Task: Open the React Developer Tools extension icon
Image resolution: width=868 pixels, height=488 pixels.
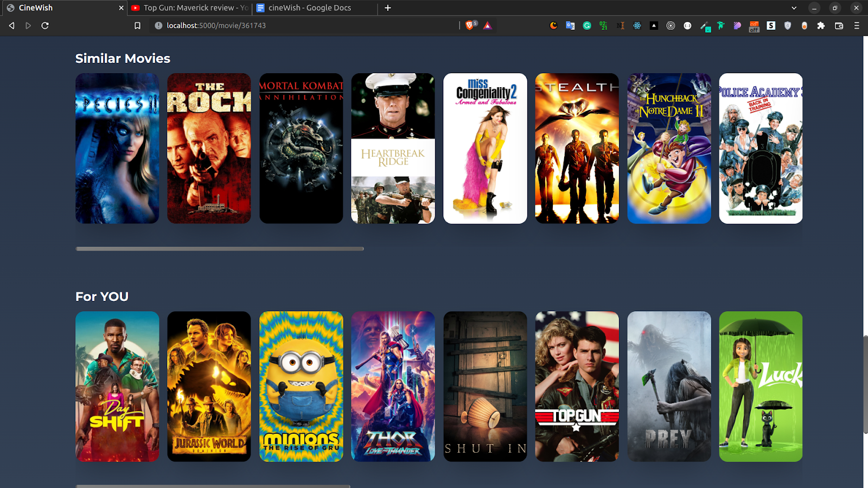Action: point(637,25)
